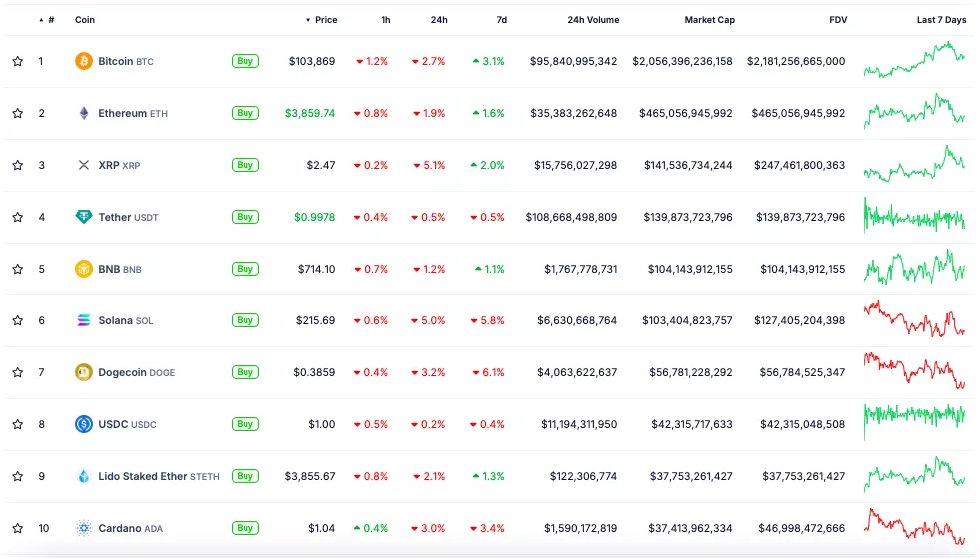Click the Bitcoin coin logo icon
The height and width of the screenshot is (558, 980).
coord(84,61)
